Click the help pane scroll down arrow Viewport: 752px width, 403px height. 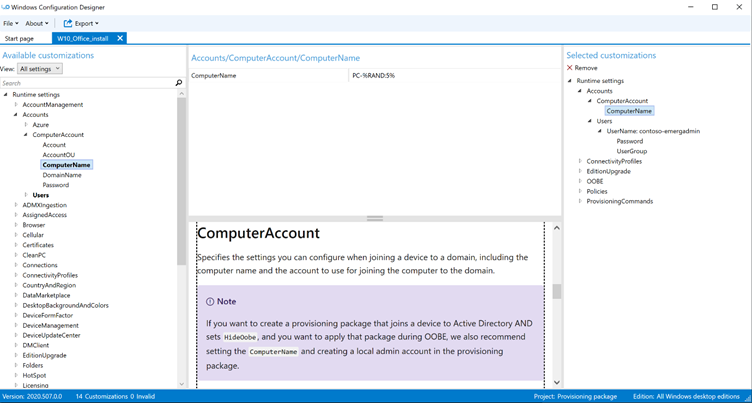coord(557,382)
